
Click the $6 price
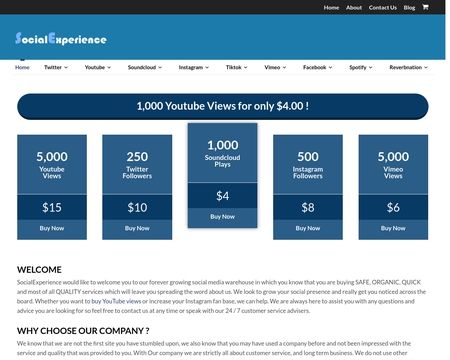coord(393,207)
